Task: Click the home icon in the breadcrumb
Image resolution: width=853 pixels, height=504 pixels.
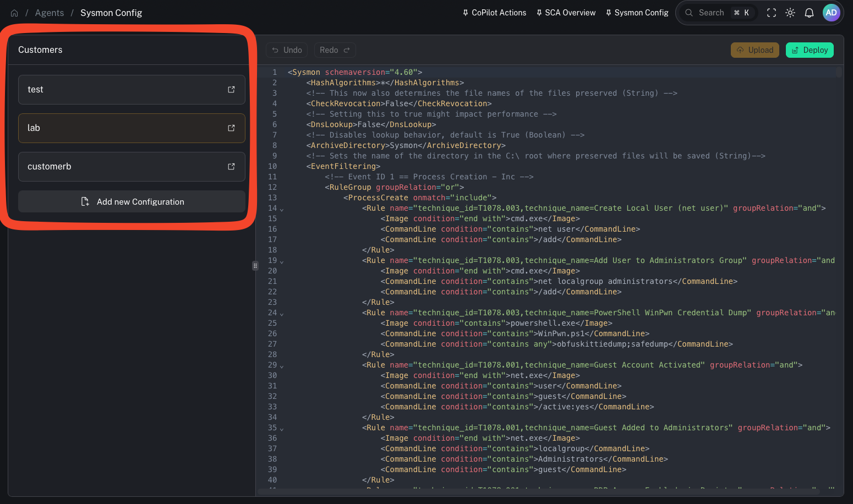Action: coord(14,13)
